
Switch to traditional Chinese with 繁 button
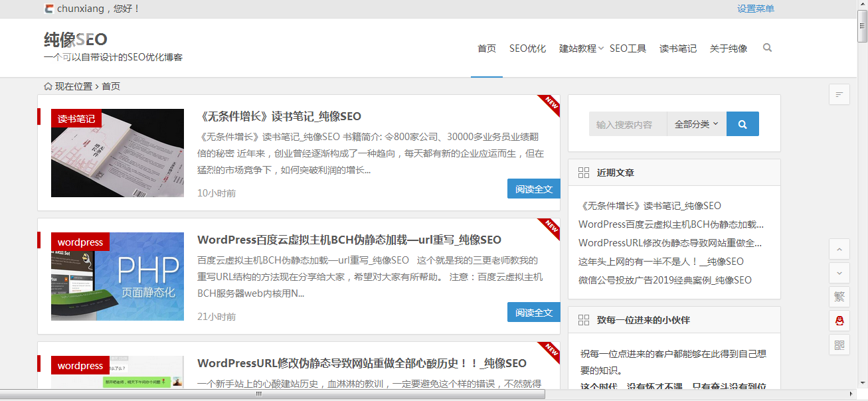tap(839, 297)
